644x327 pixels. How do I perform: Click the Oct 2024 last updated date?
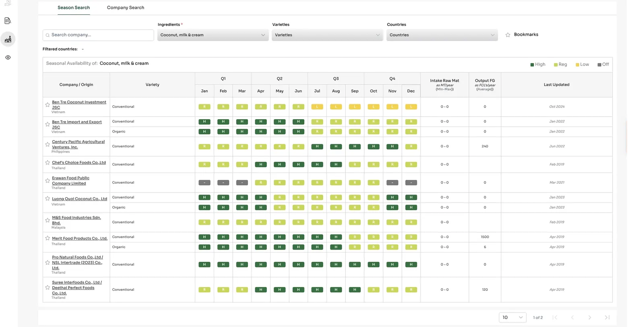tap(557, 107)
